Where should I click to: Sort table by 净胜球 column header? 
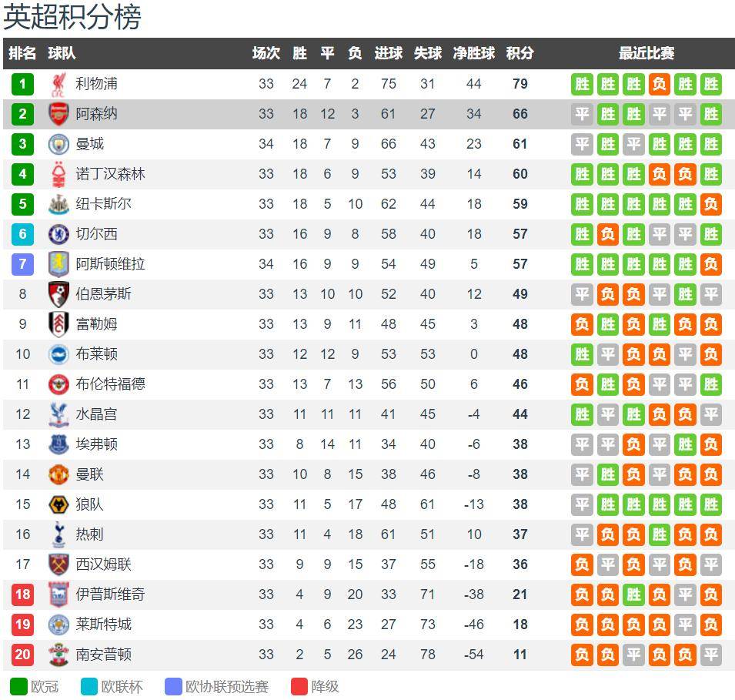click(x=473, y=53)
